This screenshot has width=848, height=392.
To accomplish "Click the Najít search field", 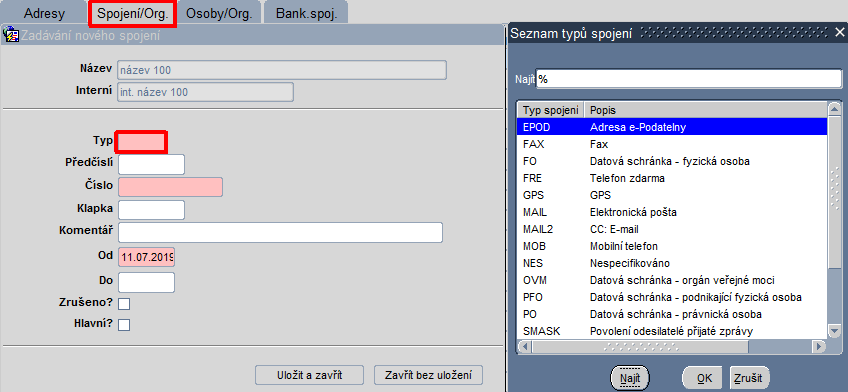I will click(689, 78).
